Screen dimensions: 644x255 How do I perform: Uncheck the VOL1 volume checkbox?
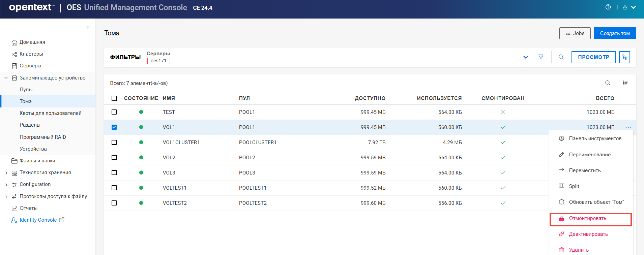coord(114,127)
